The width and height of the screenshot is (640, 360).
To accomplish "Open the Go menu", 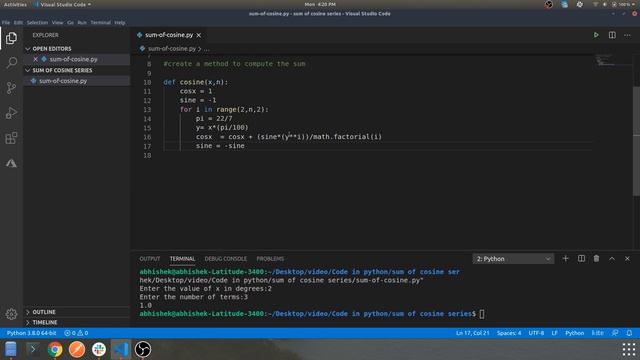I will [x=71, y=23].
